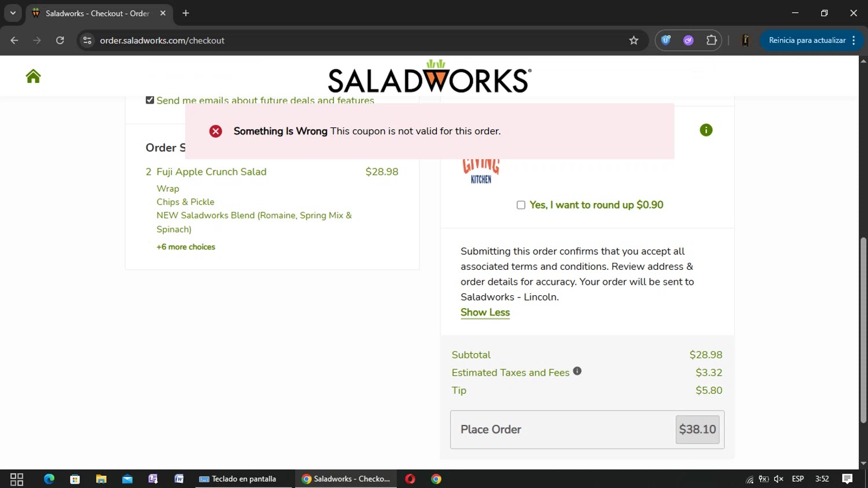868x488 pixels.
Task: Click the page vertical scrollbar
Action: coord(863,330)
